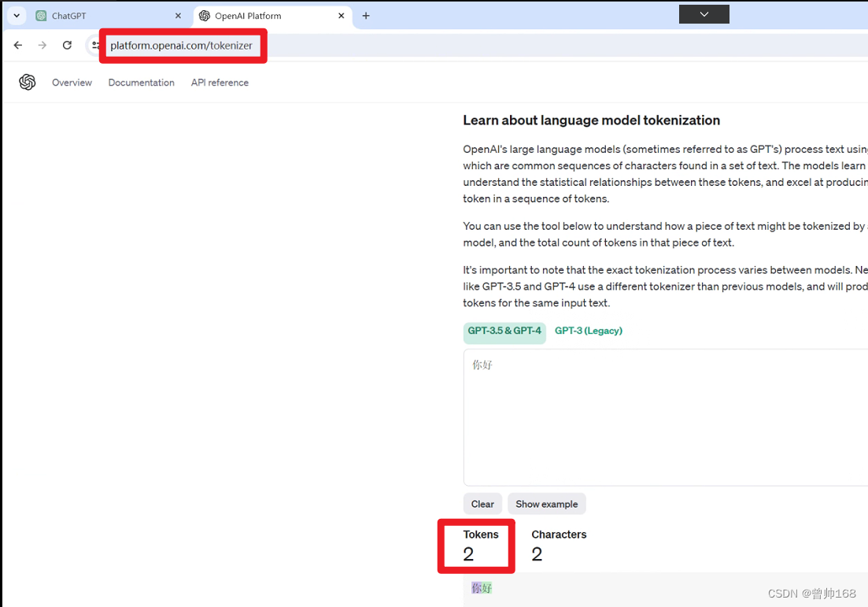Reload the current page

point(67,46)
